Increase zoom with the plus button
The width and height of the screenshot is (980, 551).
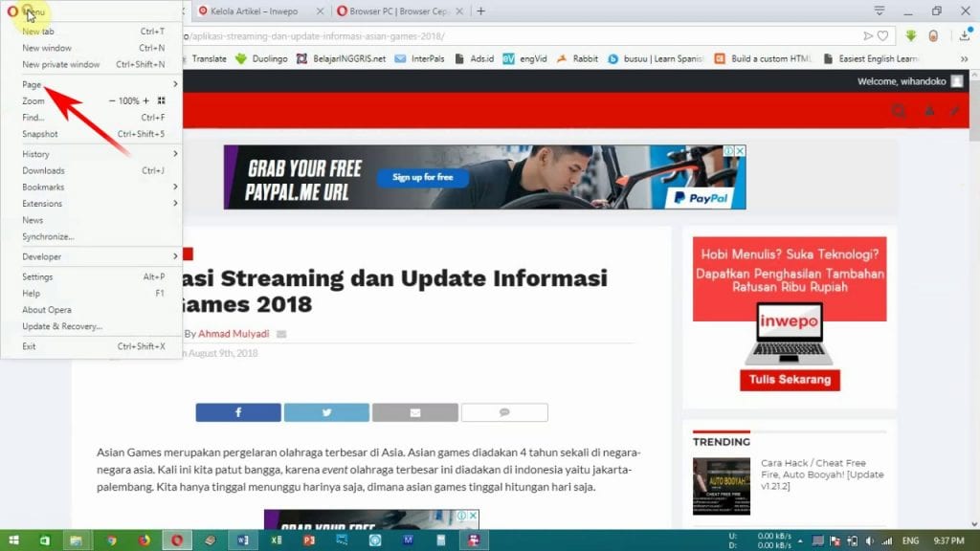[146, 100]
